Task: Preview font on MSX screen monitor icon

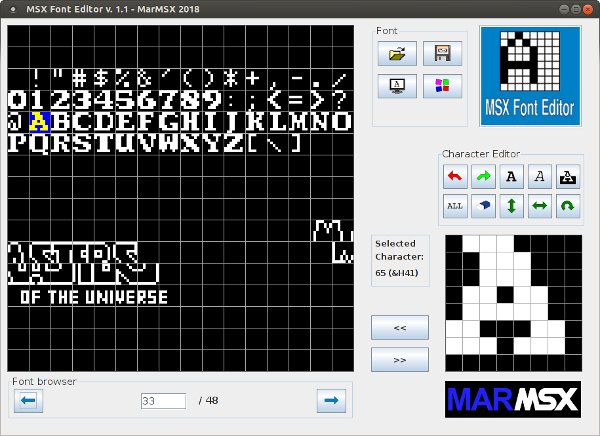Action: [397, 86]
